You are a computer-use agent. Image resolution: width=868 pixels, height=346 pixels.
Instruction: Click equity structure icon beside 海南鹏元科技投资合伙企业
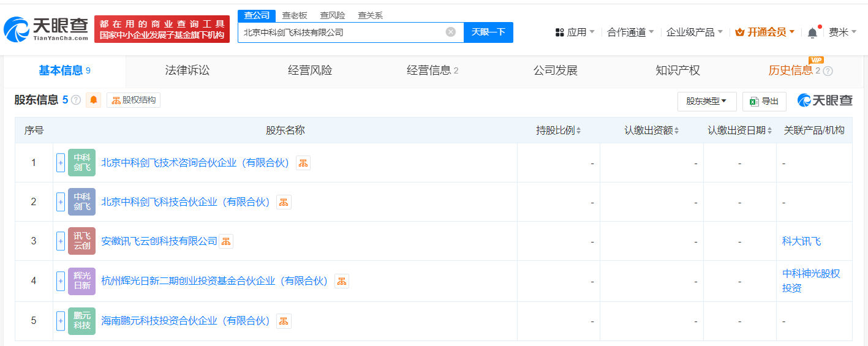[284, 321]
